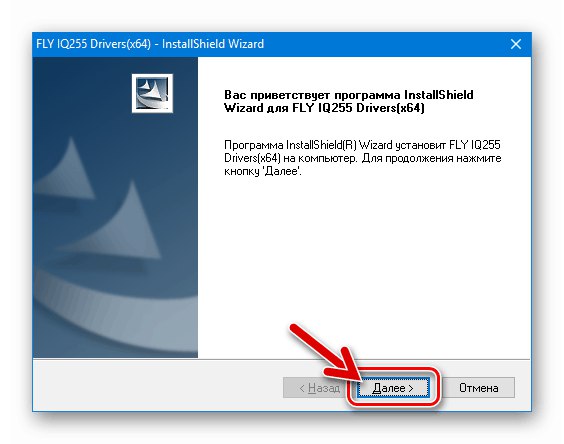This screenshot has width=564, height=444.
Task: Click the FLY IQ255 Drivers title bar text
Action: click(150, 44)
